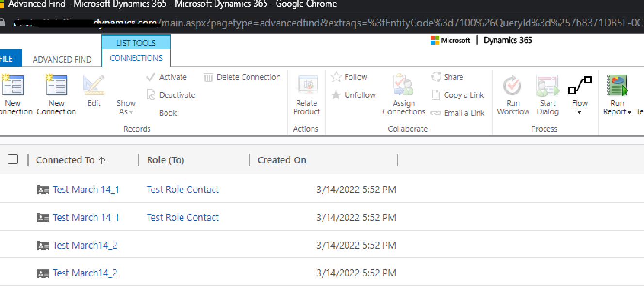Screen dimensions: 644x301
Task: Click first row's 3/14/2022 5:52 PM cell
Action: point(356,190)
